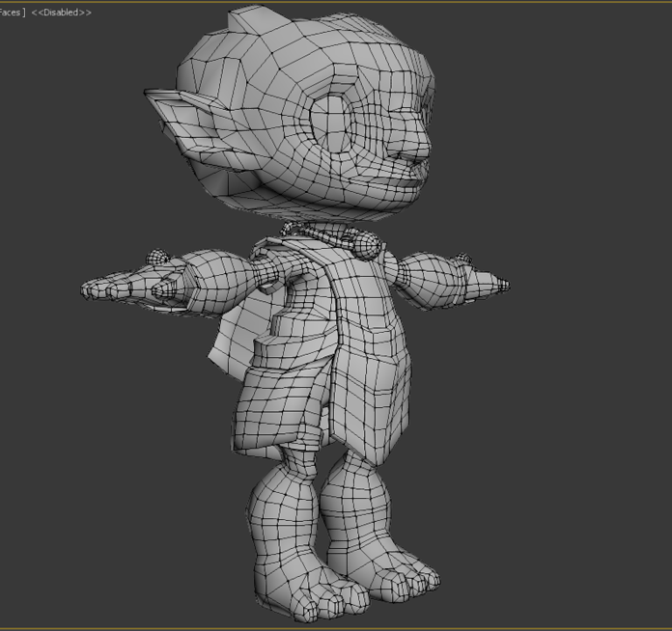Open the Edged Faces shading viewport label menu
Viewport: 672px width, 631px height.
pyautogui.click(x=12, y=13)
